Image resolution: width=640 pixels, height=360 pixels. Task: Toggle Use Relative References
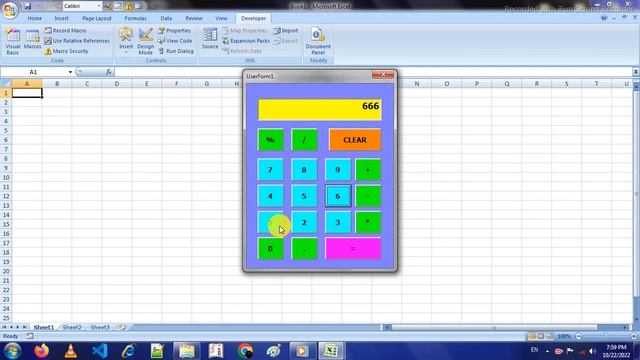[x=77, y=41]
